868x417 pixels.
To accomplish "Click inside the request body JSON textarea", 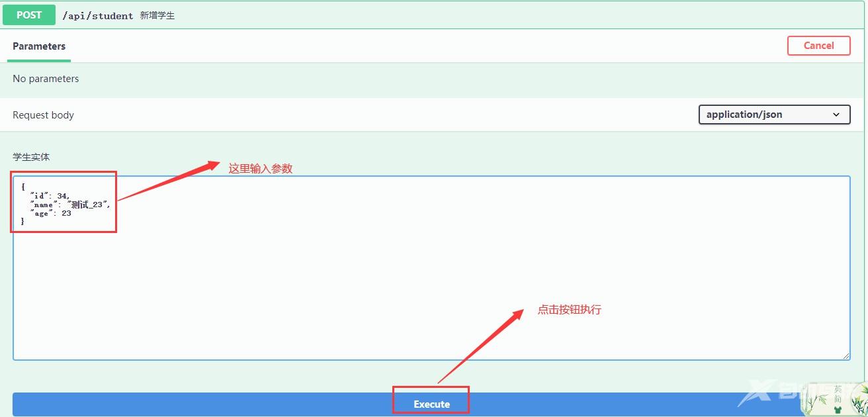I will 431,268.
